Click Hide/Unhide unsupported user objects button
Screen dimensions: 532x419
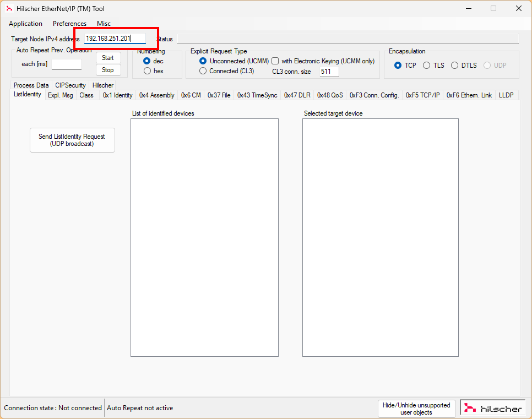[417, 409]
